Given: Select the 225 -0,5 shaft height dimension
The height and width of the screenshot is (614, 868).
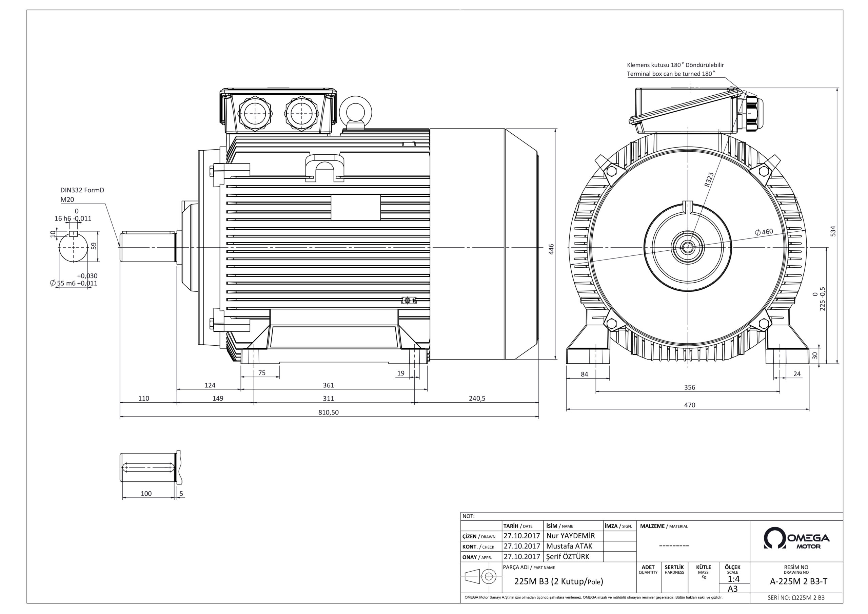Looking at the screenshot, I should (x=819, y=299).
